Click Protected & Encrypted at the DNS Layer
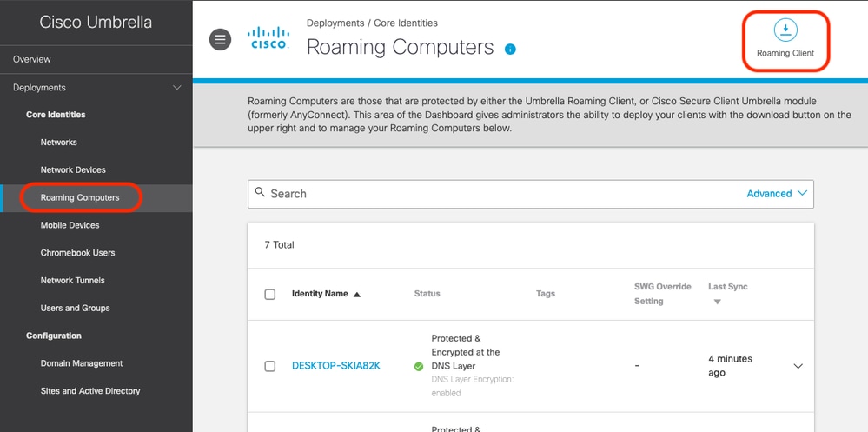The image size is (868, 432). [x=466, y=352]
